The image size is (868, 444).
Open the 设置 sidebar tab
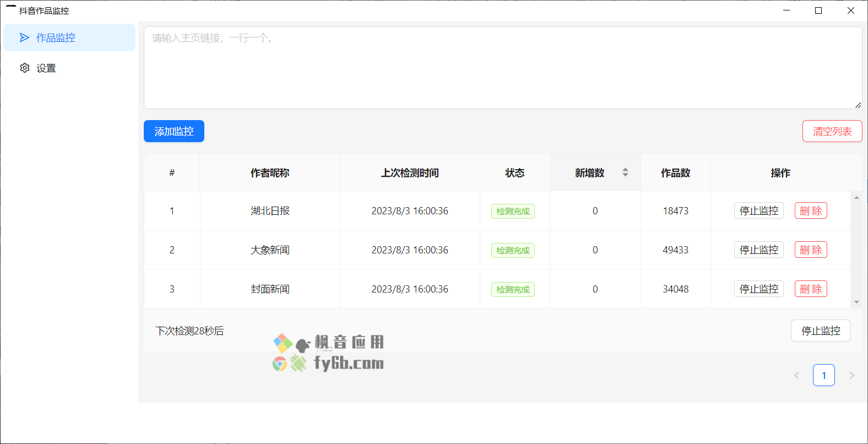tap(69, 68)
